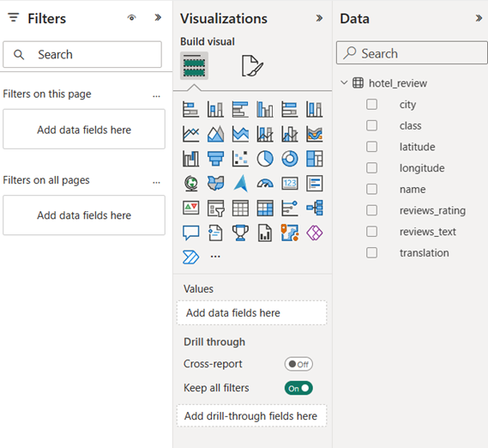The image size is (488, 448).
Task: Pick the Gauge visual icon
Action: pos(265,184)
